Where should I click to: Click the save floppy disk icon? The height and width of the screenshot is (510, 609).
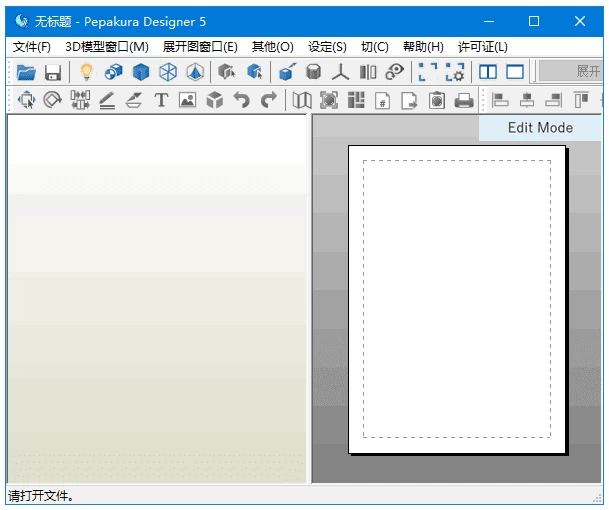pos(52,72)
